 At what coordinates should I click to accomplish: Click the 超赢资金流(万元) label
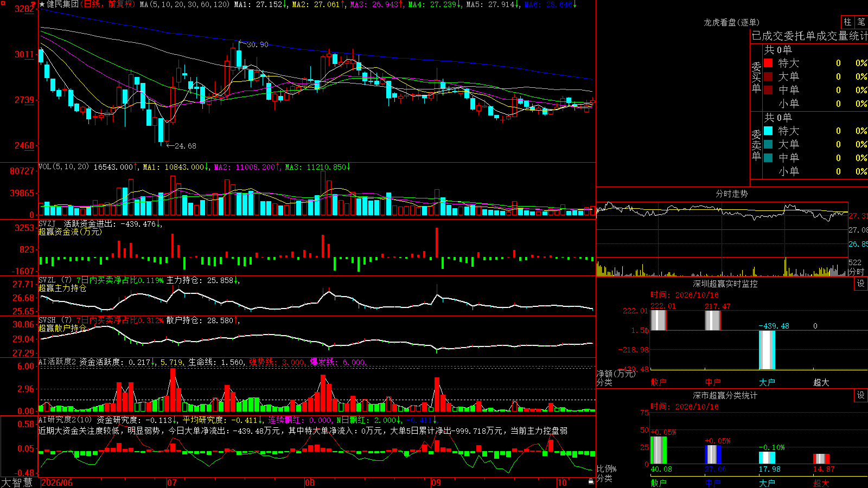pyautogui.click(x=70, y=232)
